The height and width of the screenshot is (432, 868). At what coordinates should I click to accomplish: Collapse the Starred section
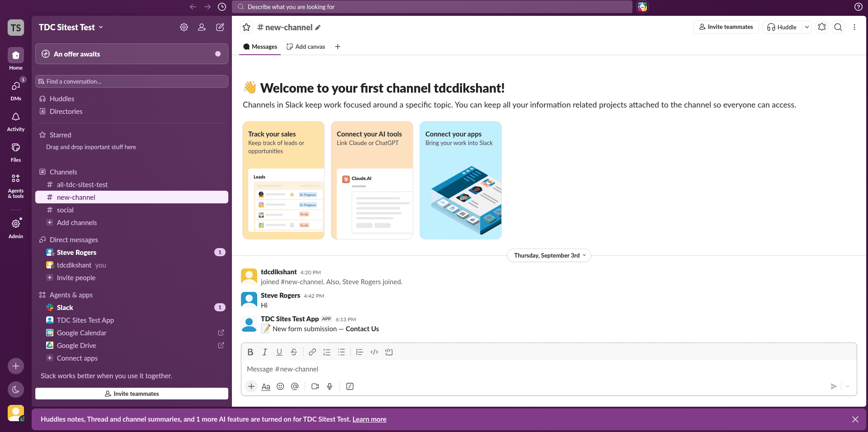click(60, 135)
